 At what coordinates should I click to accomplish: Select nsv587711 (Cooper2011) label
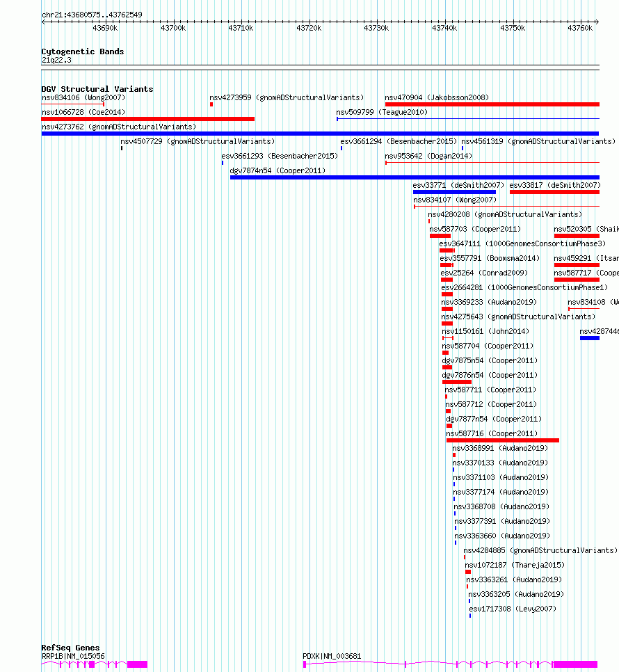(490, 390)
